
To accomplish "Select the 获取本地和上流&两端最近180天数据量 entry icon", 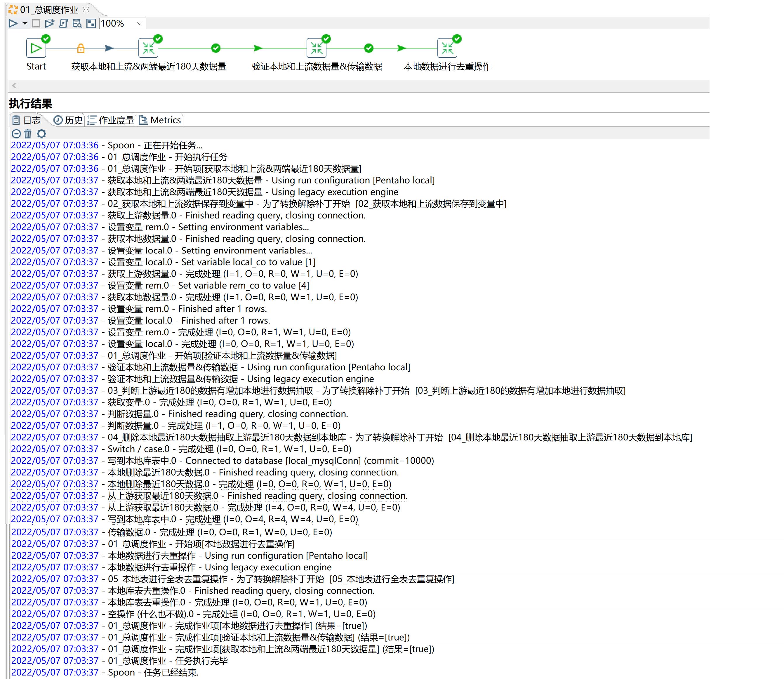I will coord(148,48).
